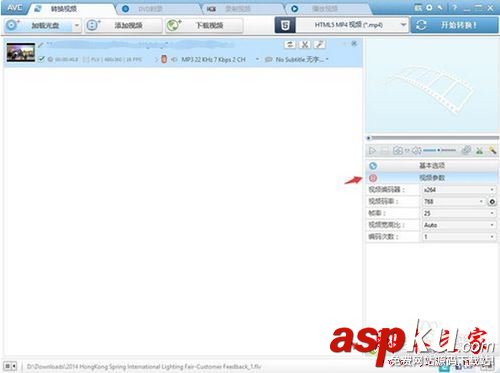Click the subtitle icon before No Subtitle
The width and height of the screenshot is (500, 373).
point(269,60)
